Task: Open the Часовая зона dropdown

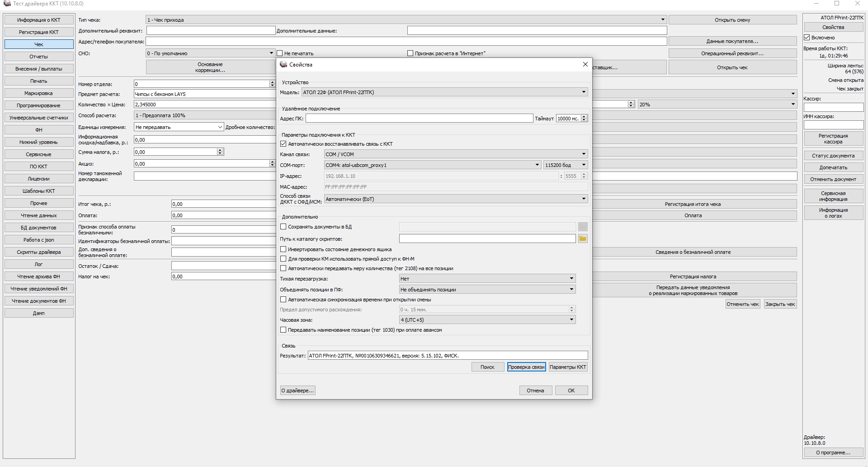Action: pos(571,320)
